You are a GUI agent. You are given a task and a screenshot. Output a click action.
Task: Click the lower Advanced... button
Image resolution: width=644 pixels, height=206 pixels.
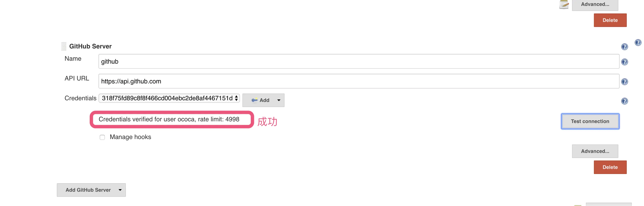tap(595, 151)
